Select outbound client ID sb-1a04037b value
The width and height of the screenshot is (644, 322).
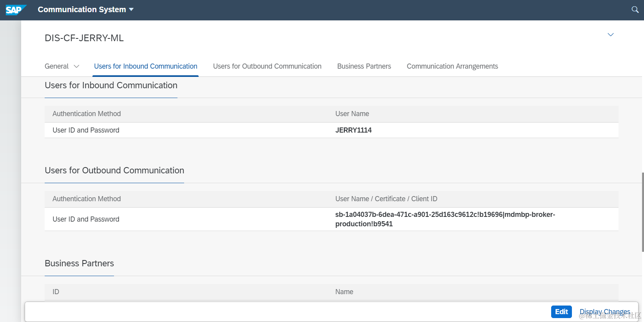(445, 219)
